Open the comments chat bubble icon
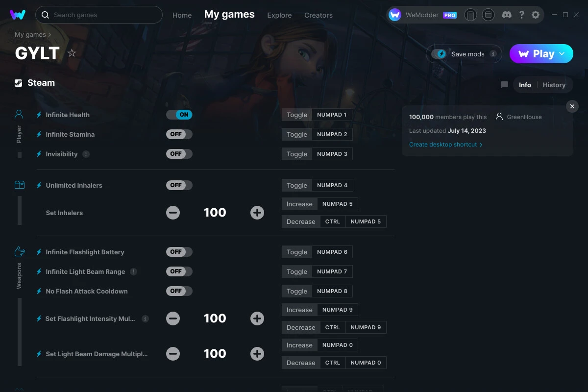Viewport: 588px width, 392px height. 504,85
